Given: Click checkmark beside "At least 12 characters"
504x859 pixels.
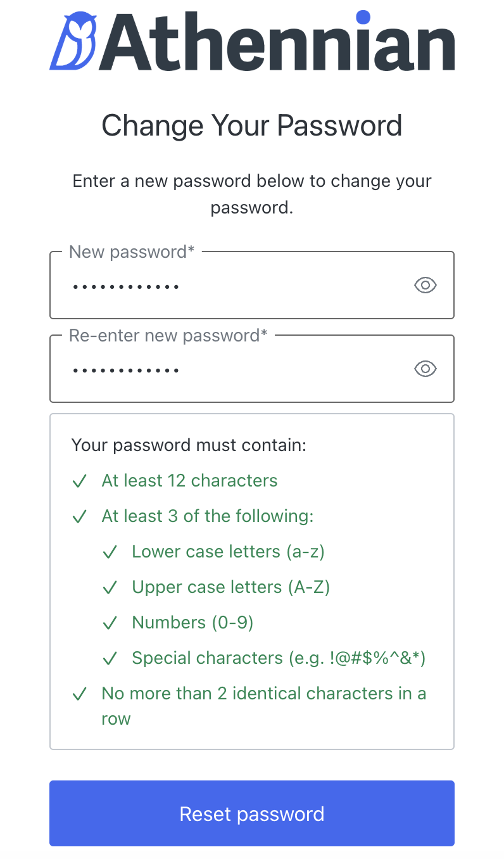Looking at the screenshot, I should [80, 481].
